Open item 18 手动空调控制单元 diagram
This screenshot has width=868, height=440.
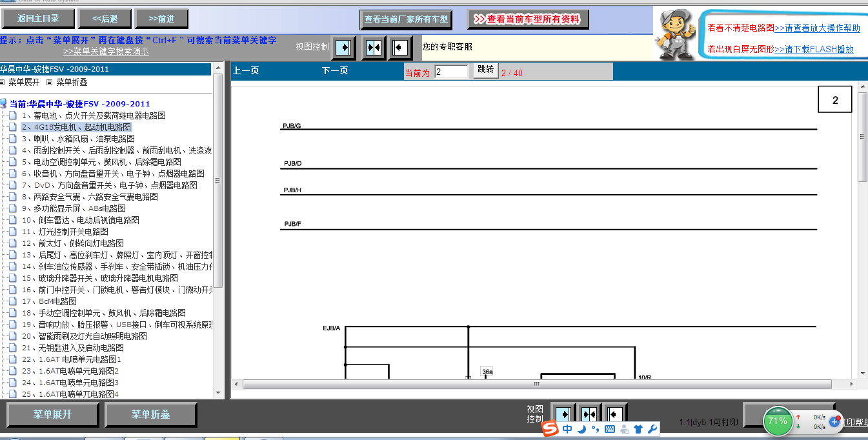103,313
